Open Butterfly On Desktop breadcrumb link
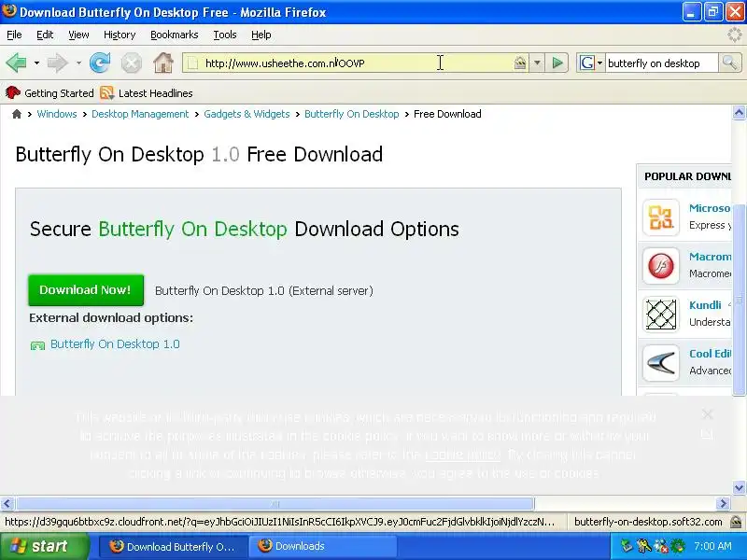This screenshot has width=747, height=560. (352, 114)
